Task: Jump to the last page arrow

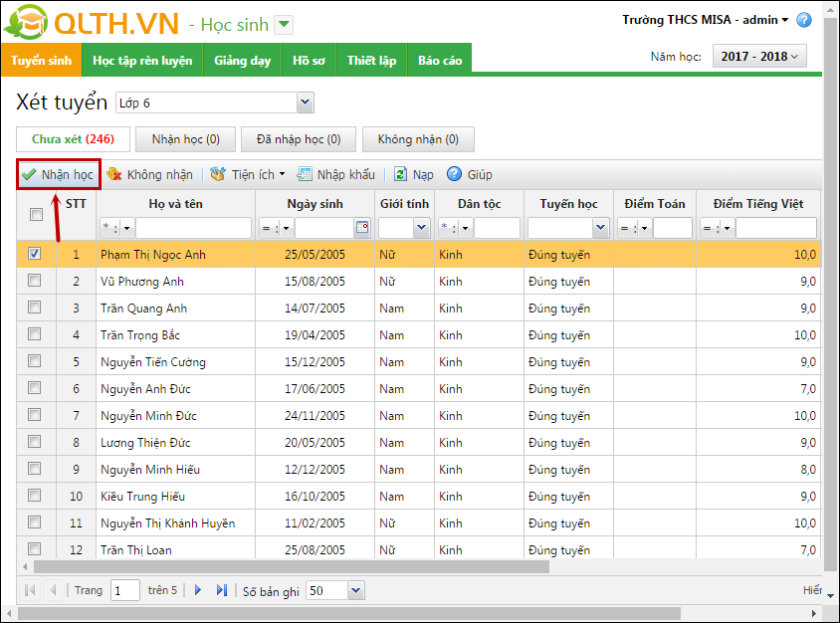Action: click(222, 590)
